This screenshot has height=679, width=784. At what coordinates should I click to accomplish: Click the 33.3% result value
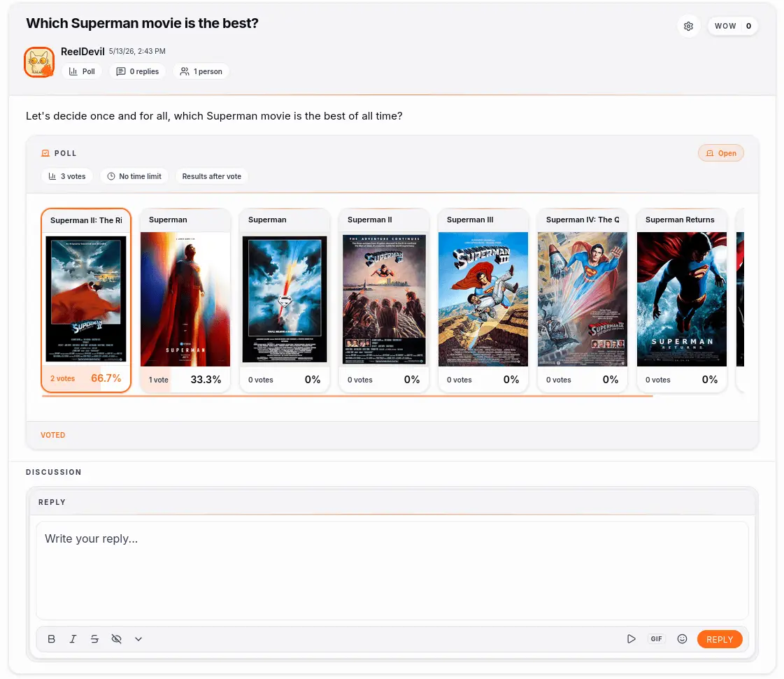click(206, 380)
